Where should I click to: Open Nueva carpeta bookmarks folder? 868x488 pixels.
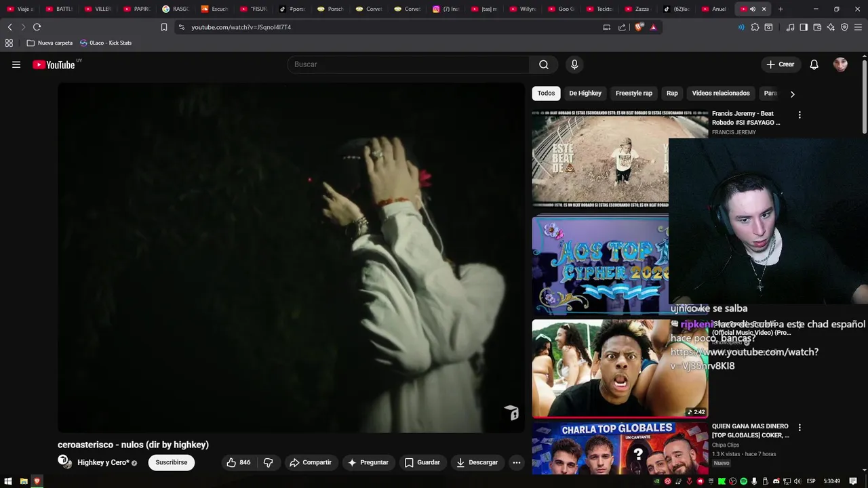pos(50,43)
